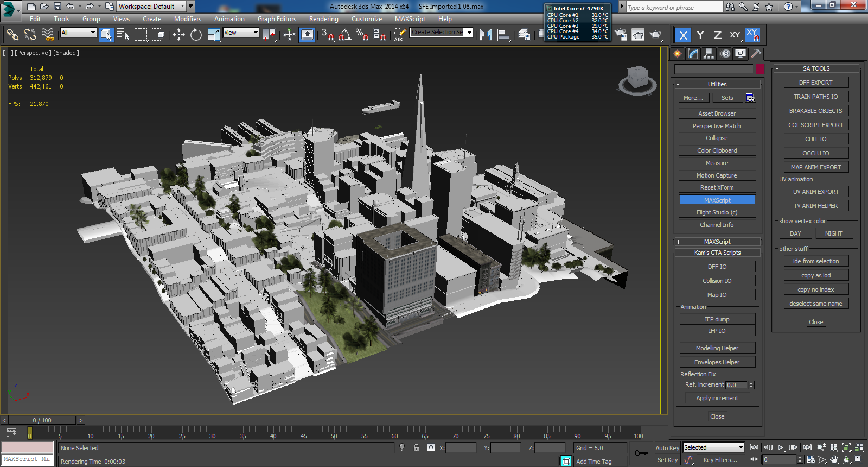Click the Collision IO button
This screenshot has width=868, height=467.
click(717, 281)
